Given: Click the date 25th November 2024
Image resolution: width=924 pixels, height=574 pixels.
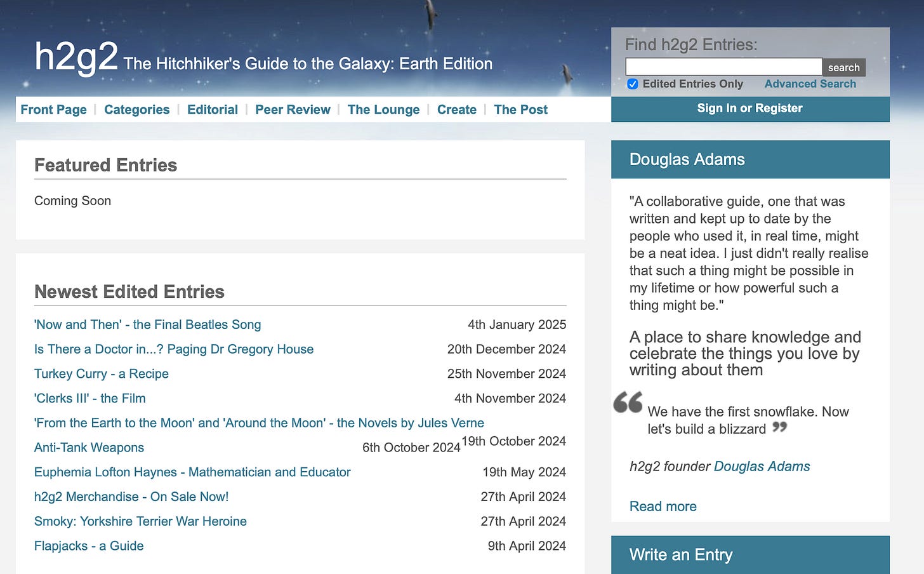Looking at the screenshot, I should (507, 374).
